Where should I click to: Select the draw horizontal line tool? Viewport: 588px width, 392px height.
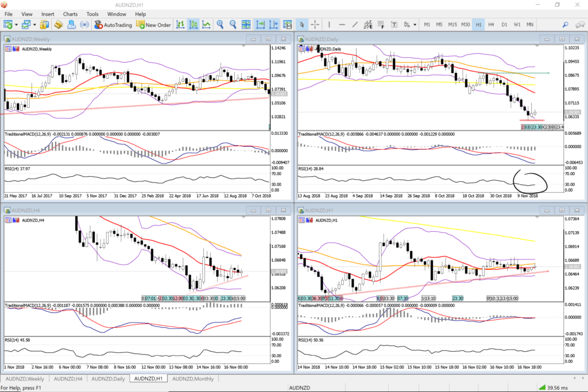pos(342,25)
